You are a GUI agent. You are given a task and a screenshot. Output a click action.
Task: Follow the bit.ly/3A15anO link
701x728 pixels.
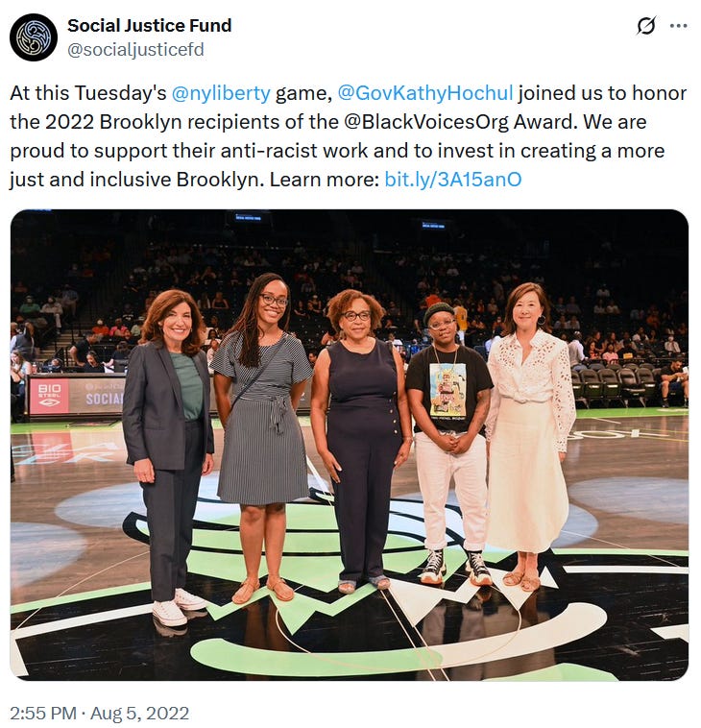point(453,180)
